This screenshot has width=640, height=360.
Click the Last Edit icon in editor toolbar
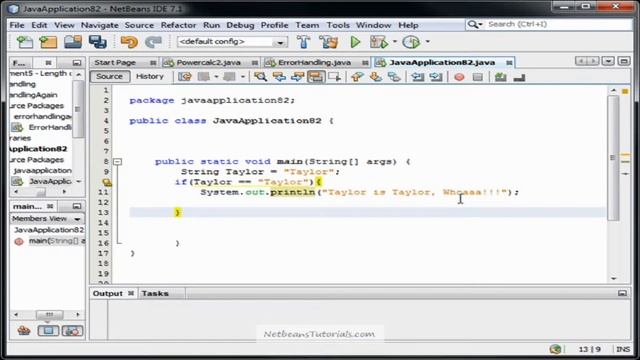184,77
